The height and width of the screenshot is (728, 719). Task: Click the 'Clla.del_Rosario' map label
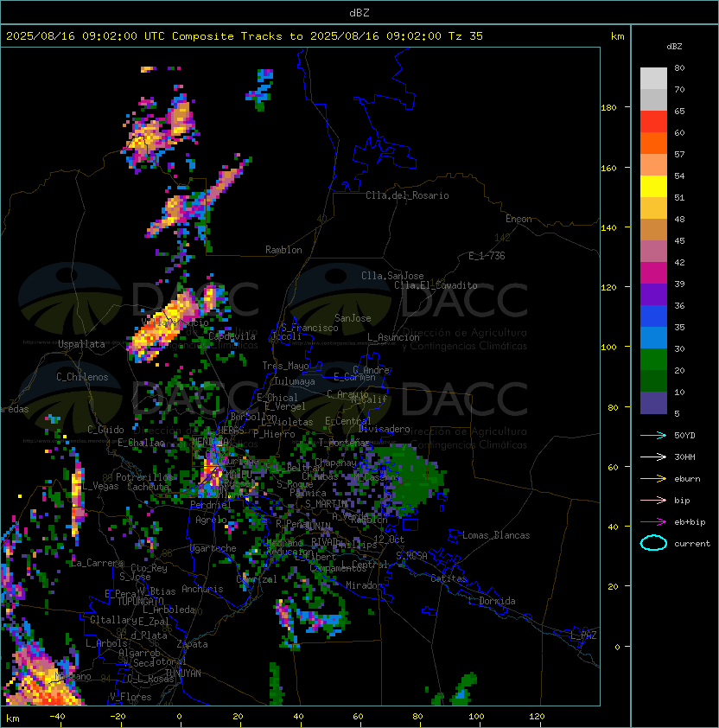coord(407,195)
